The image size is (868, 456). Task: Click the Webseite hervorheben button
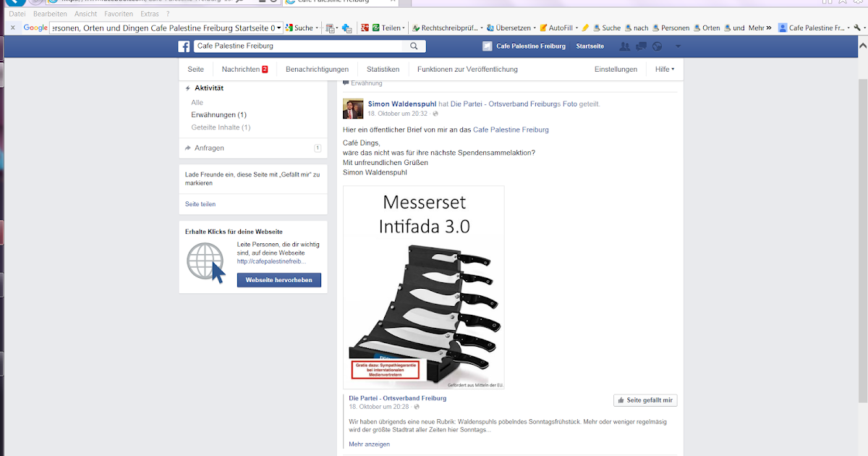pos(279,280)
